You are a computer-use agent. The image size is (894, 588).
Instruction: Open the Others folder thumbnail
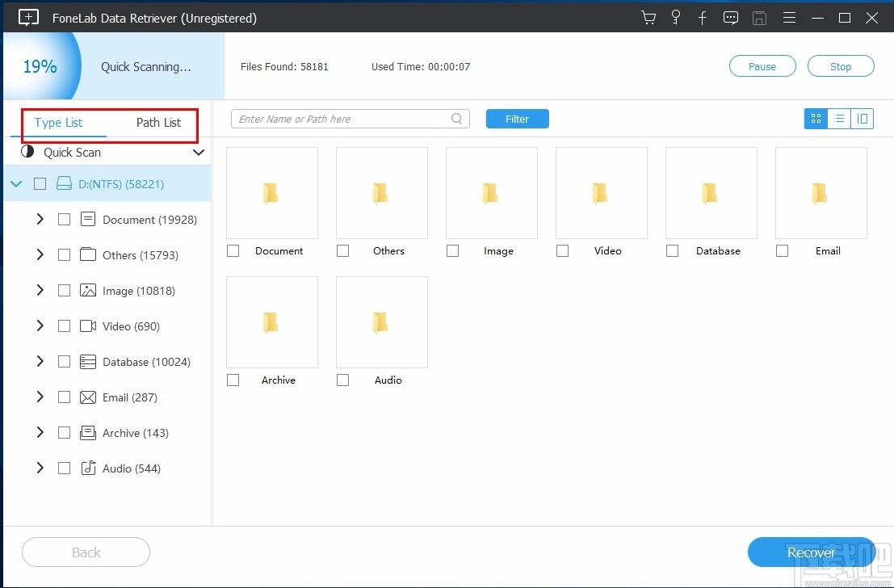pyautogui.click(x=381, y=193)
